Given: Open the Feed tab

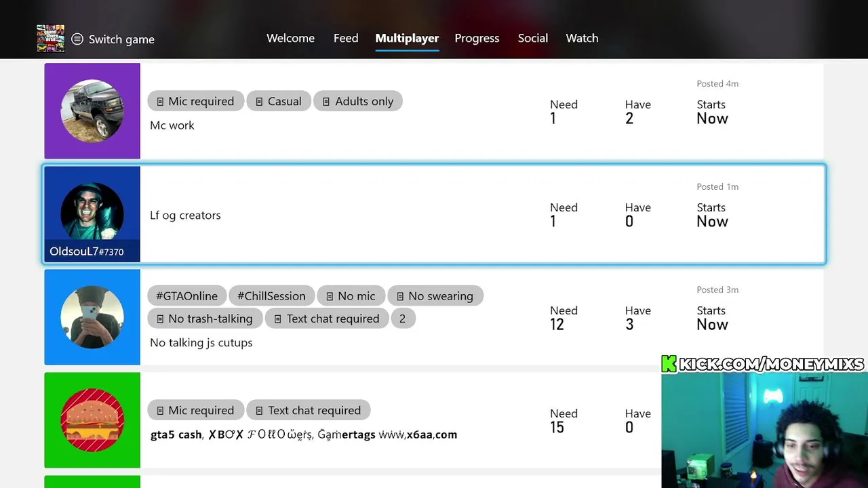Looking at the screenshot, I should pos(346,38).
